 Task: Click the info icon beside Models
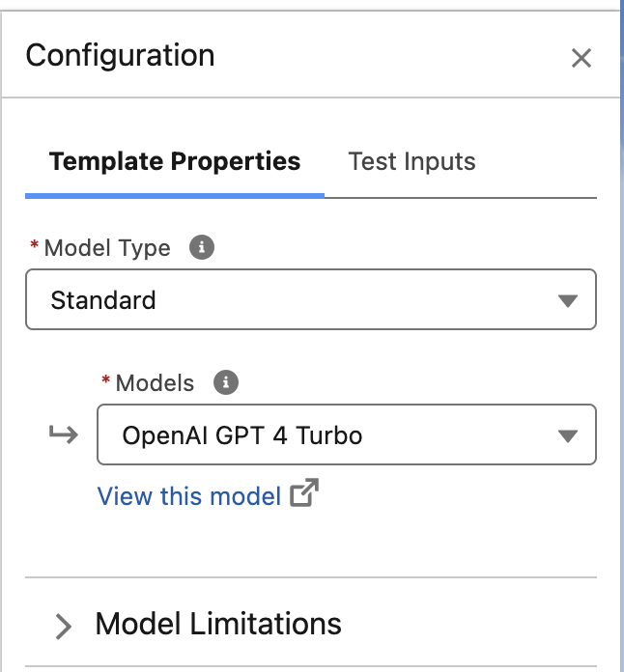tap(225, 382)
